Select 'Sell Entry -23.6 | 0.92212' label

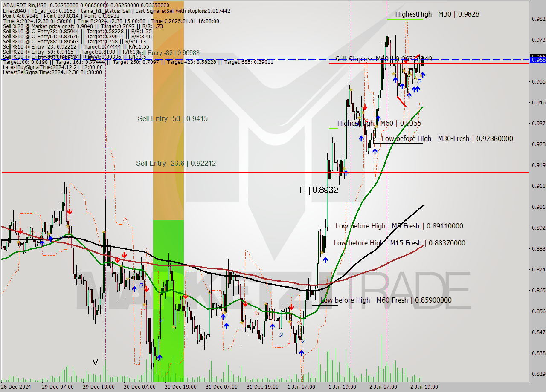pos(176,163)
